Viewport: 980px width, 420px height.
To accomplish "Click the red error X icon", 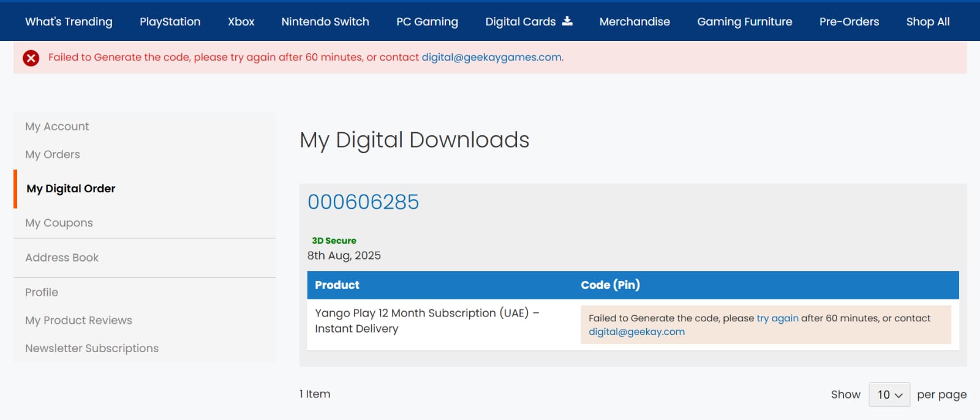I will click(x=31, y=58).
